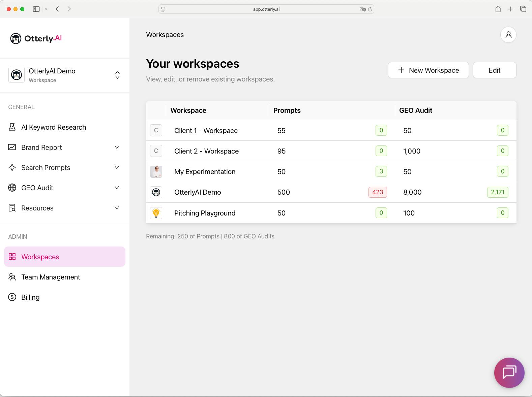This screenshot has height=397, width=532.
Task: Expand the Search Prompts menu chevron
Action: 117,167
